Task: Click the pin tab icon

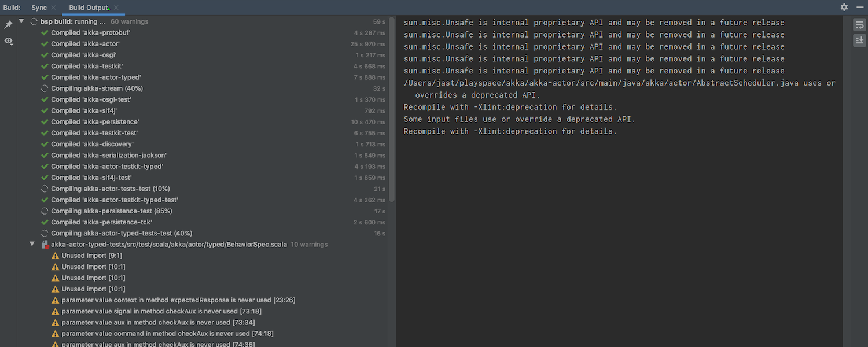Action: (8, 25)
